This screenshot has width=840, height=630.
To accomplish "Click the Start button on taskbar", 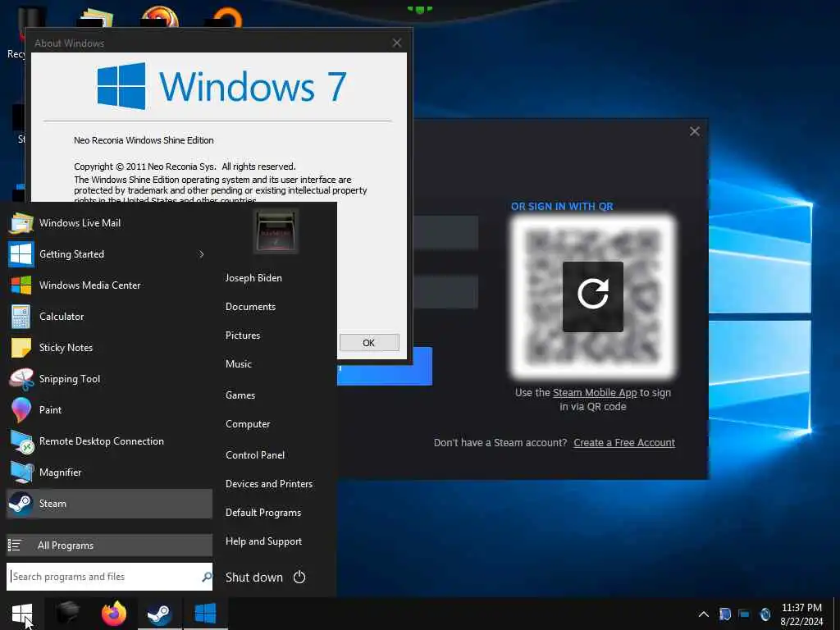I will (x=22, y=614).
